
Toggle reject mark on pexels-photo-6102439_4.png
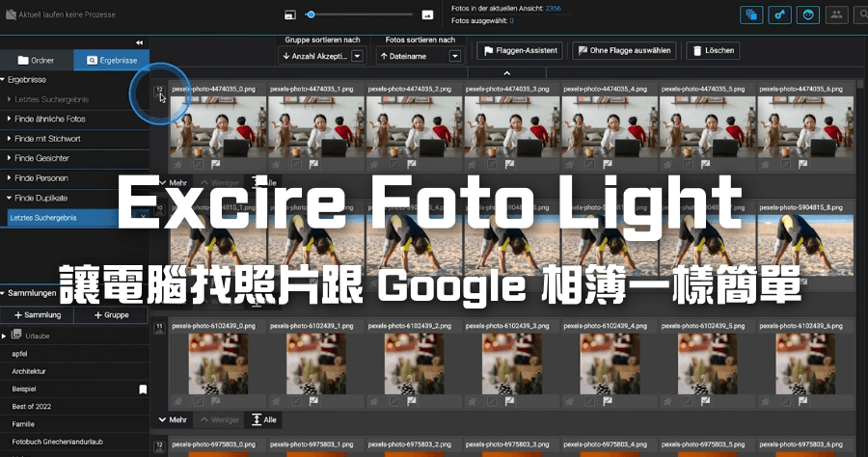(589, 401)
